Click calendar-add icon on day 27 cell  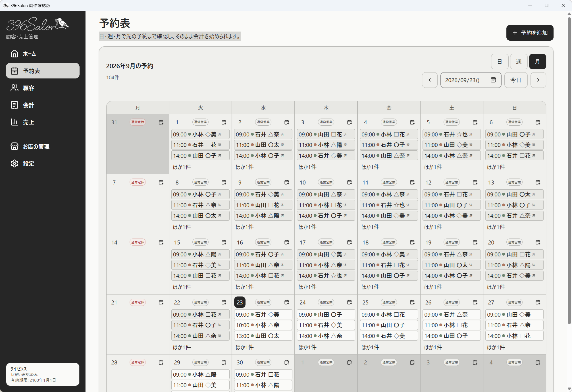538,302
